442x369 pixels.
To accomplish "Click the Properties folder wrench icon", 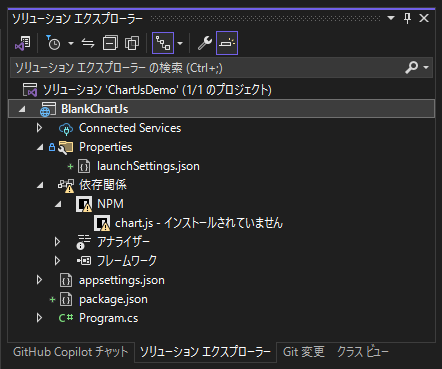I will (x=65, y=147).
